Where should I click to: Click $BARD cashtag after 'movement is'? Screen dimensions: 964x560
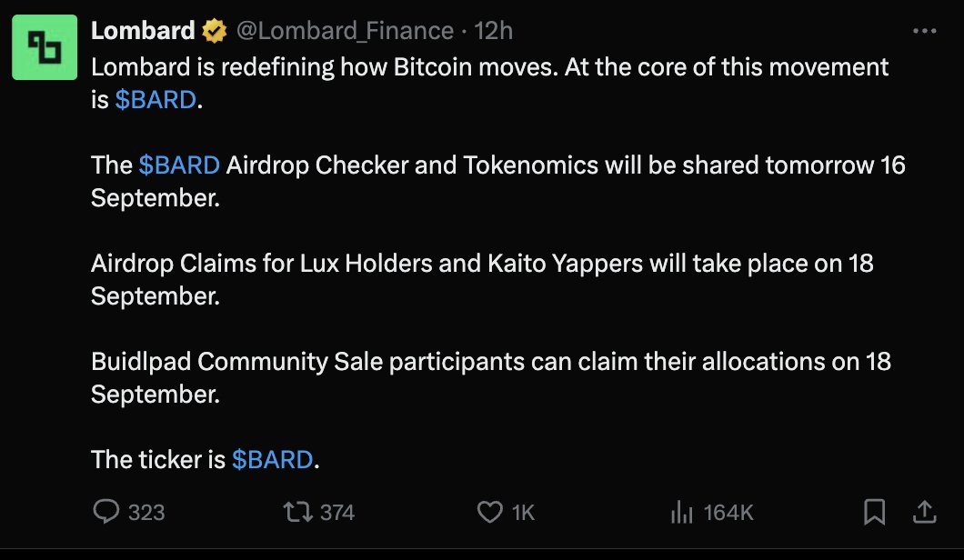(x=156, y=100)
